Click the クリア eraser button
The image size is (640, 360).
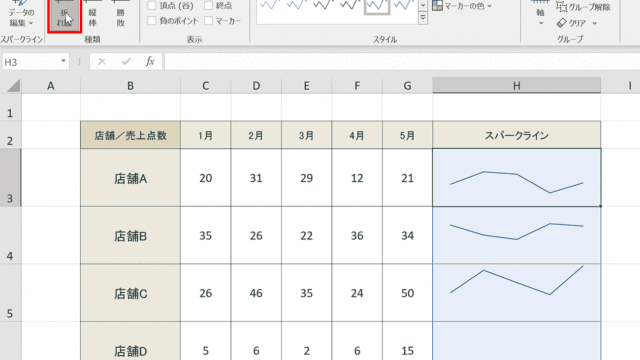571,23
